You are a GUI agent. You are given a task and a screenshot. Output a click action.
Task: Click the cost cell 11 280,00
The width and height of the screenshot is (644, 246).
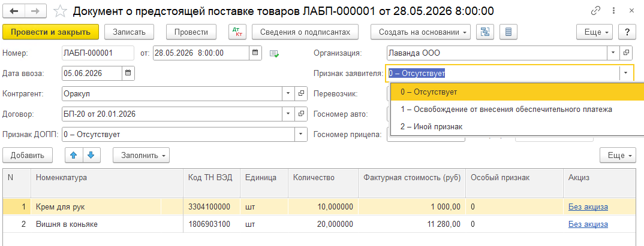click(x=412, y=224)
